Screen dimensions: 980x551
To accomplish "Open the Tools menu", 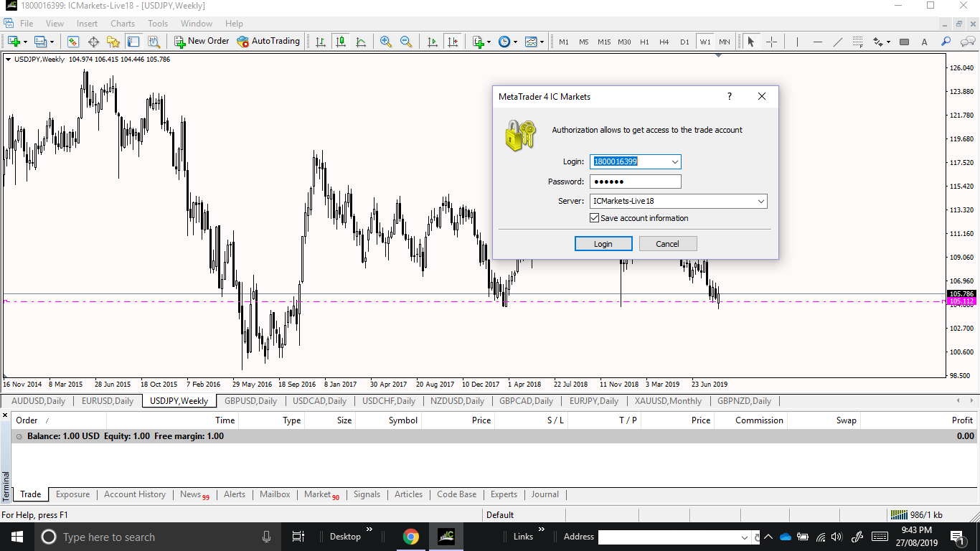I will [158, 24].
